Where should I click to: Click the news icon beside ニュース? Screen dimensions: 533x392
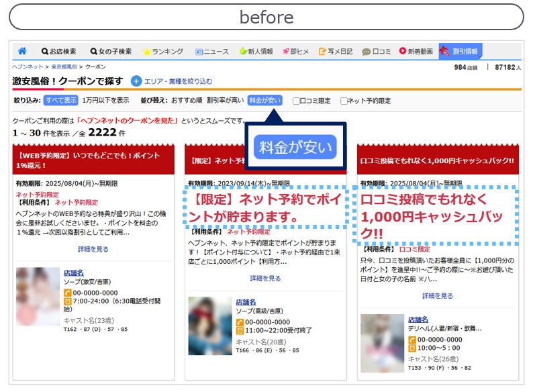click(x=199, y=52)
